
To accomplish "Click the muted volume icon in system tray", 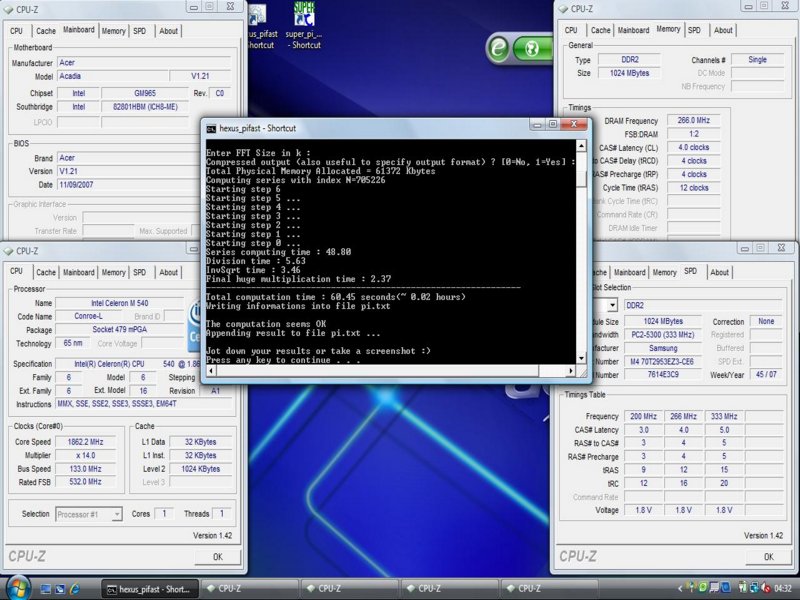I will click(766, 588).
